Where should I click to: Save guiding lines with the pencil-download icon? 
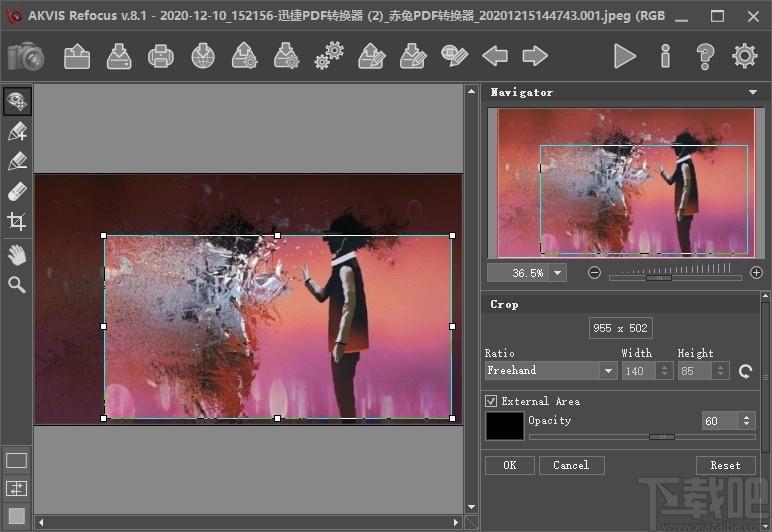tap(413, 56)
